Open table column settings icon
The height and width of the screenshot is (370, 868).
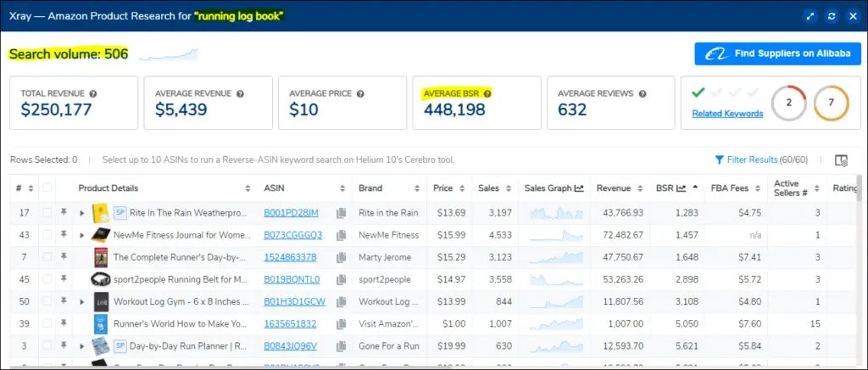tap(841, 160)
